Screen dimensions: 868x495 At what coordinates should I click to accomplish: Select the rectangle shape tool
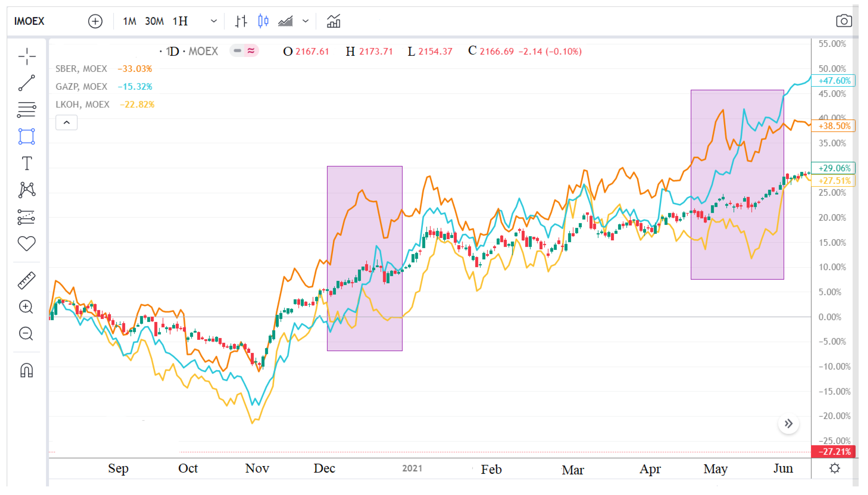pos(27,136)
